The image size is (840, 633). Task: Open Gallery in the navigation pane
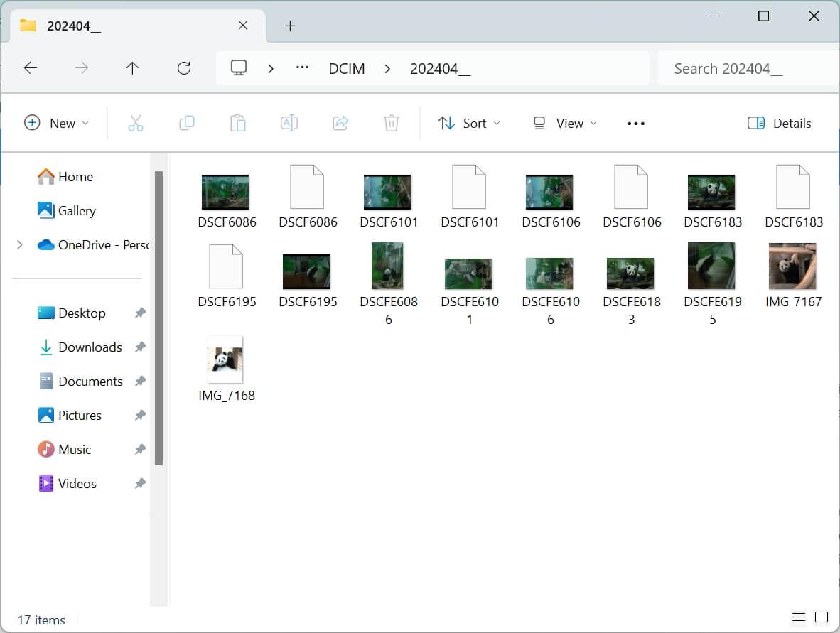point(67,210)
